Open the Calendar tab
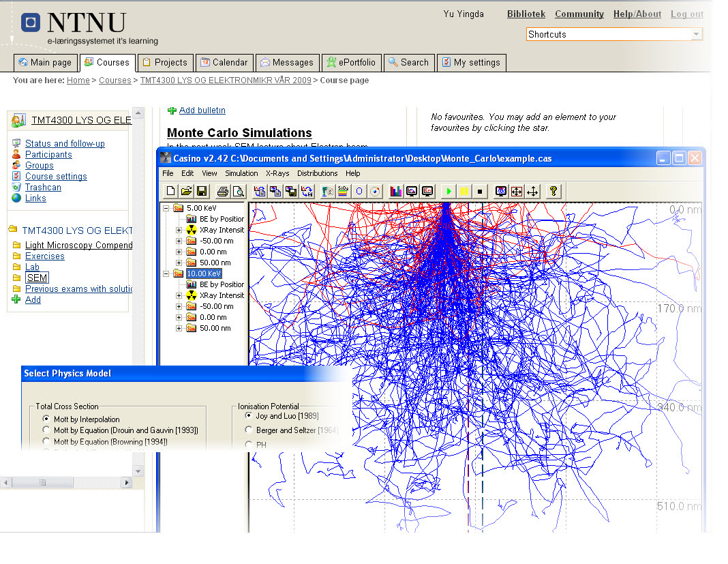 (x=225, y=63)
